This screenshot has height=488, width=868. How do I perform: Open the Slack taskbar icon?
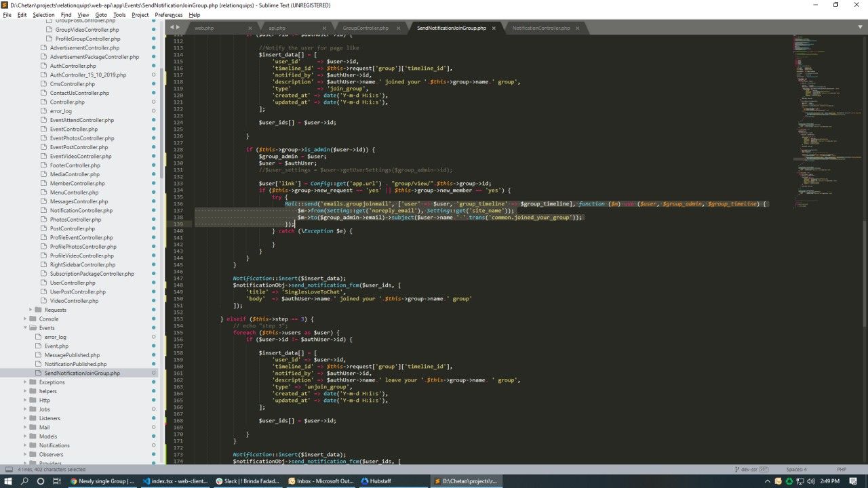pyautogui.click(x=248, y=481)
